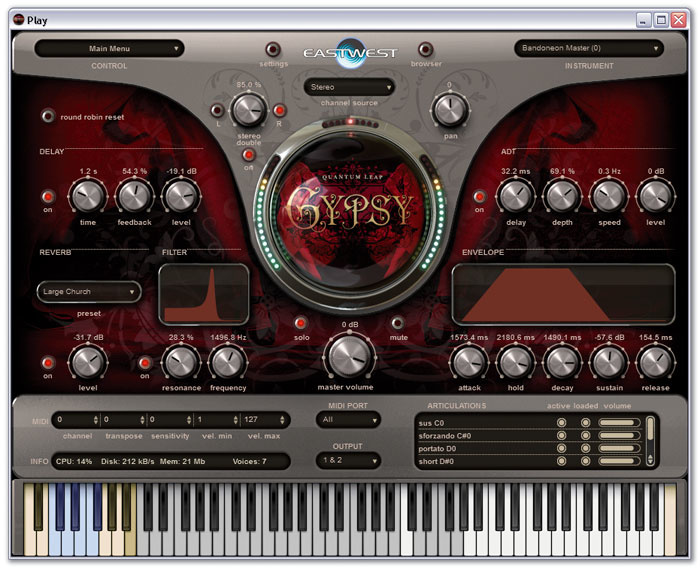Click the envelope hold knob

516,362
